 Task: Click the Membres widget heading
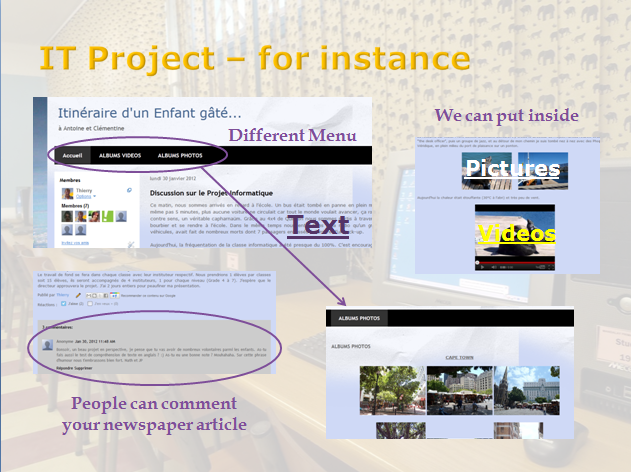70,180
